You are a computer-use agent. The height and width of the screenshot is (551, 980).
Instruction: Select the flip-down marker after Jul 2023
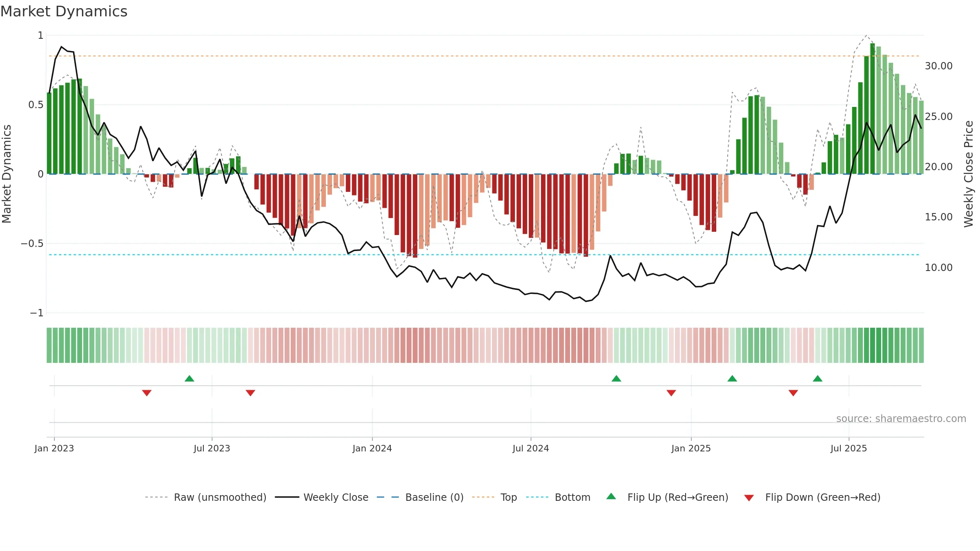click(250, 393)
